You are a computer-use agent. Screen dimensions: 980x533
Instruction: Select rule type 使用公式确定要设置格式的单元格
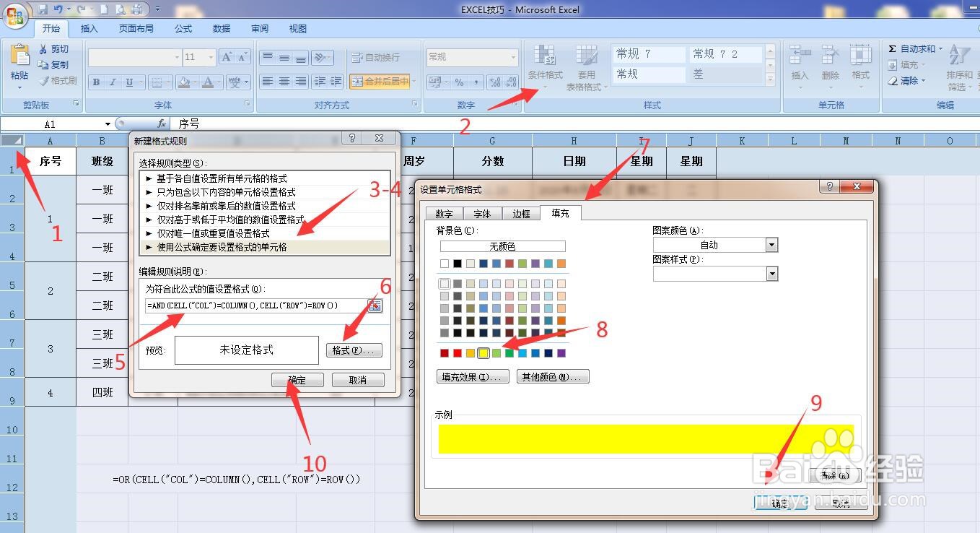pyautogui.click(x=264, y=247)
